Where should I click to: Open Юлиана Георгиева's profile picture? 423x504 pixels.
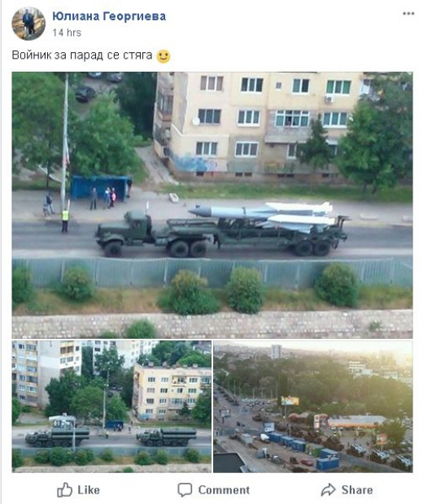coord(28,24)
